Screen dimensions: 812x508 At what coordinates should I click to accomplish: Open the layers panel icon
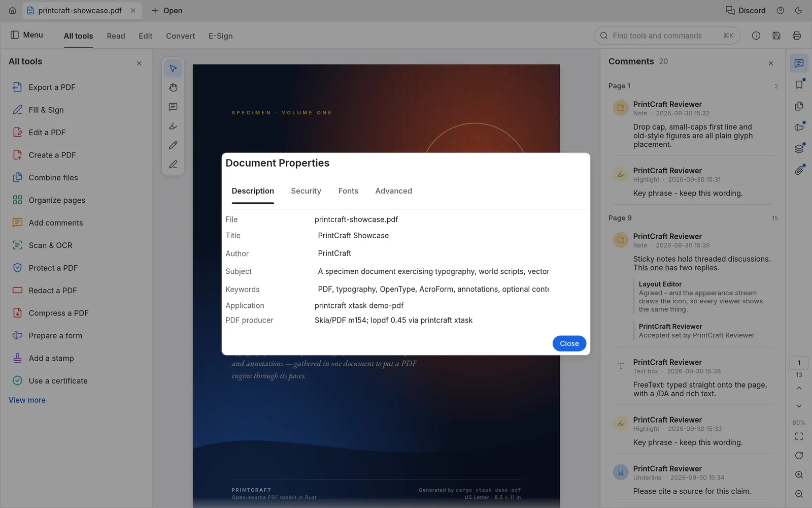tap(799, 149)
